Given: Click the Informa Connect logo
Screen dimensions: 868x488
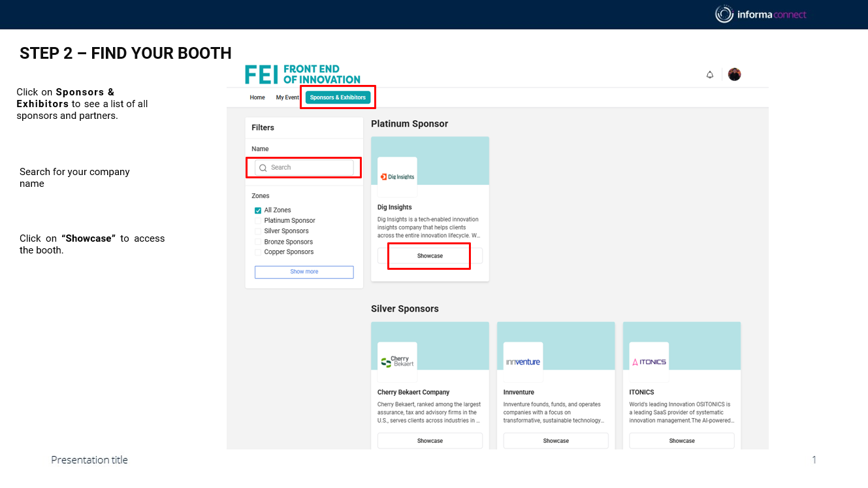Looking at the screenshot, I should tap(760, 14).
